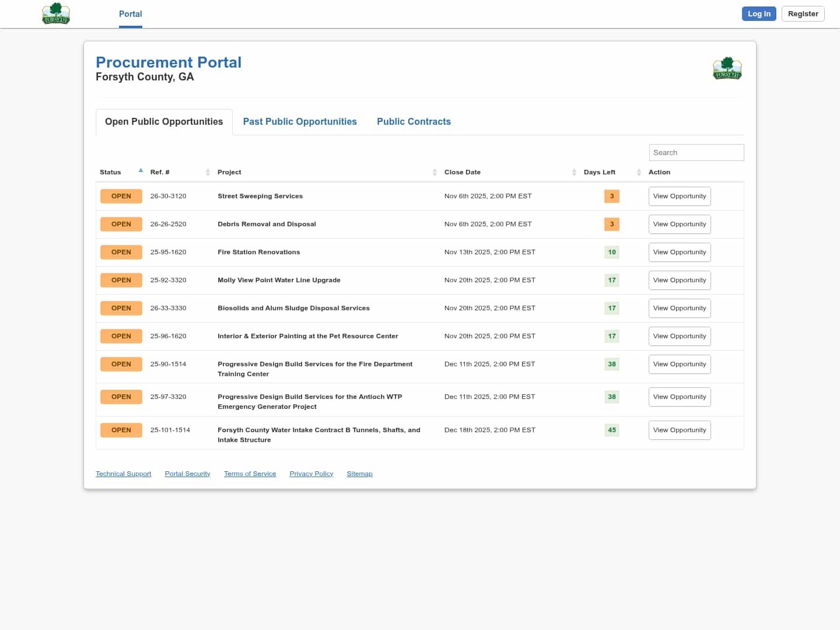Click OPEN status badge for Street Sweeping Services
Screen dimensions: 840x630
(121, 196)
